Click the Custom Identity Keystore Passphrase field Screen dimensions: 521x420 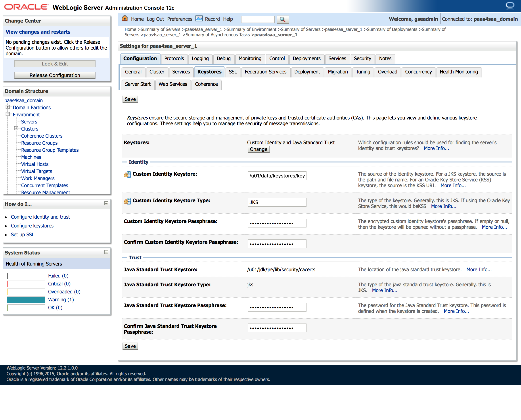277,223
